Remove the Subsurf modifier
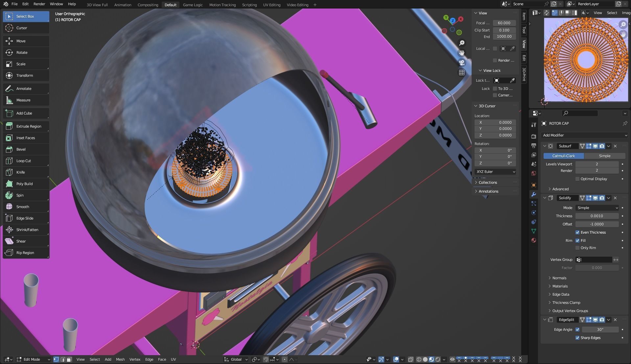 [615, 146]
